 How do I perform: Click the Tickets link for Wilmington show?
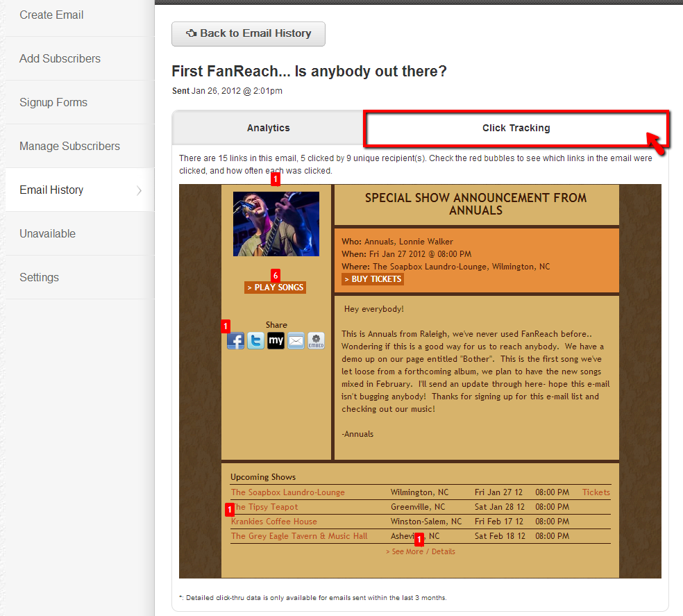[596, 492]
